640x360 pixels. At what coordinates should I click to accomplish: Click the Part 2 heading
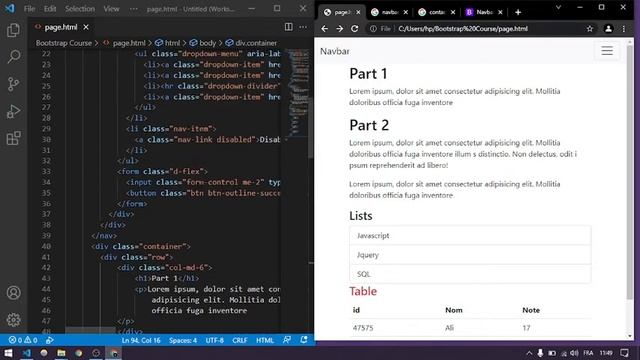[369, 125]
